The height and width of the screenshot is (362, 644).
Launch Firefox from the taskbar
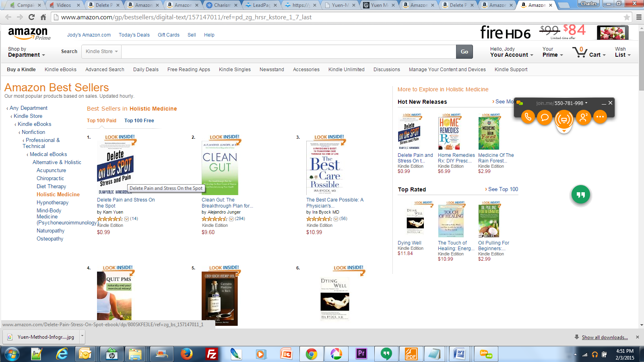186,354
